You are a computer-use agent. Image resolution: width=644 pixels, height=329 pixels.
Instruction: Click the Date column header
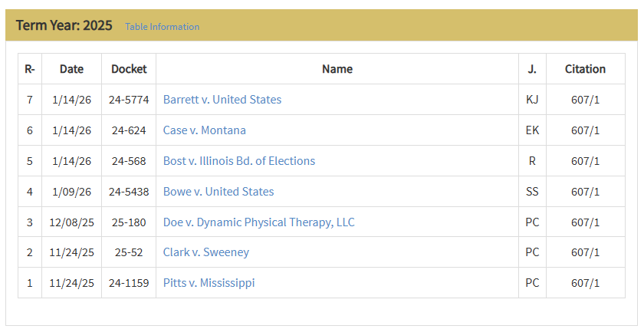tap(71, 69)
